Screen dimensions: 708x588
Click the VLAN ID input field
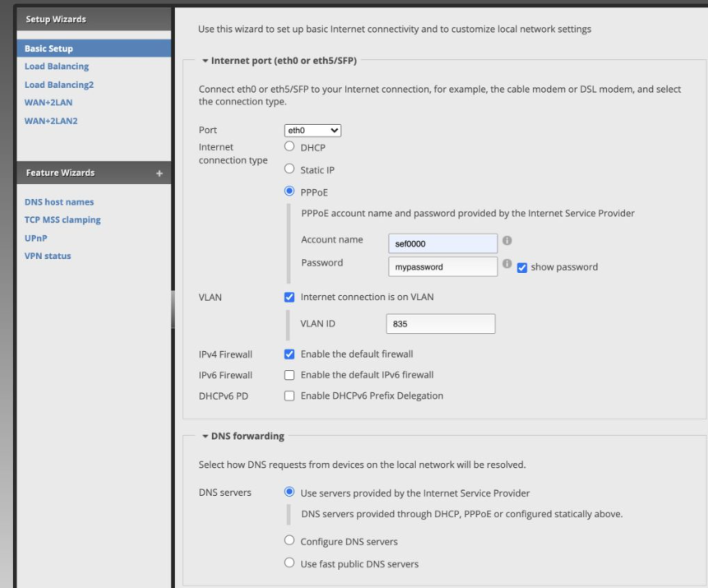[x=441, y=324]
